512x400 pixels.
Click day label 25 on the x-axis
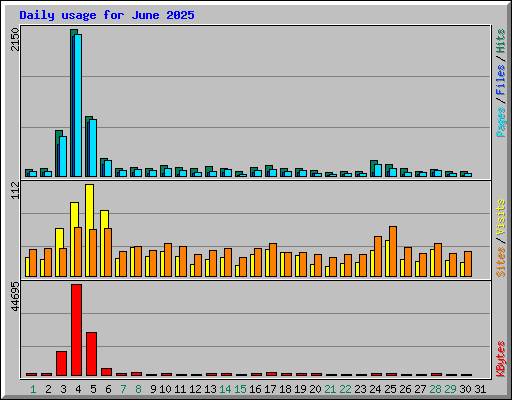pos(390,389)
